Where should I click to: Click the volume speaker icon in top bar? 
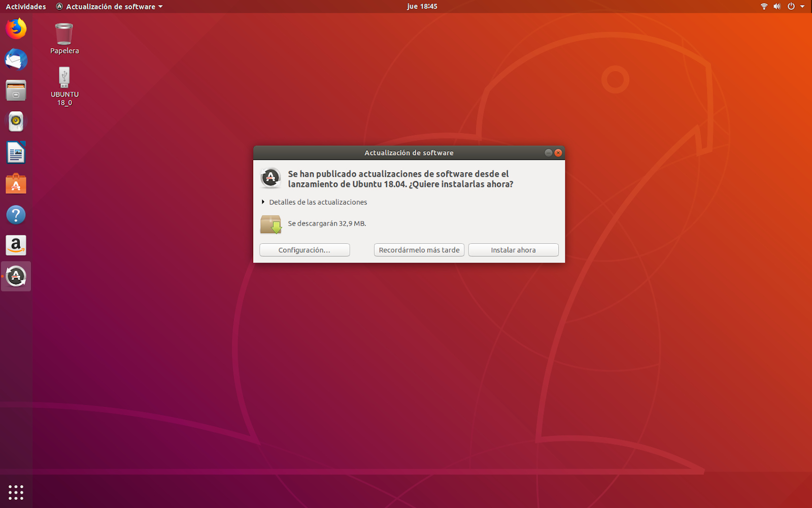click(777, 7)
